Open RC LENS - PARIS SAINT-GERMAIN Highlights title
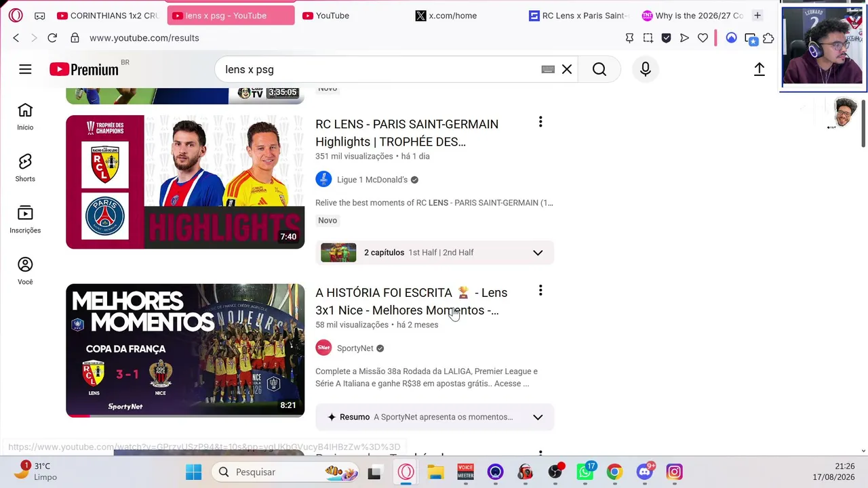This screenshot has width=868, height=488. (407, 133)
